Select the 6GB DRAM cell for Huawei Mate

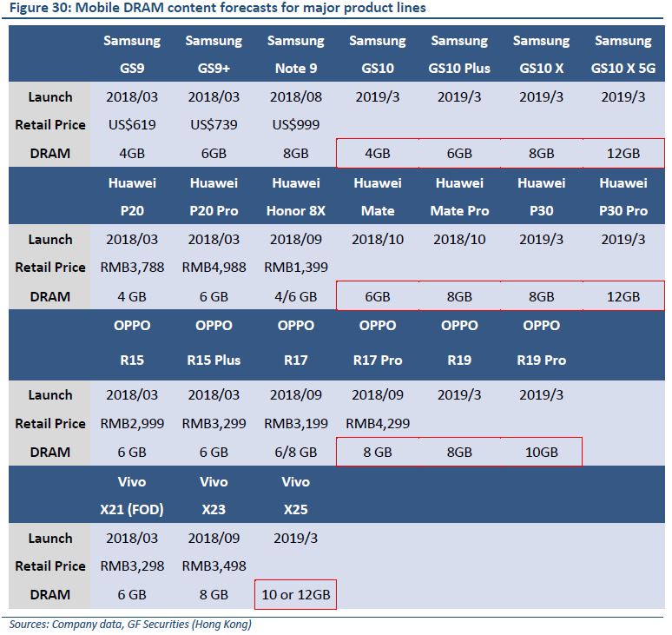pos(378,297)
